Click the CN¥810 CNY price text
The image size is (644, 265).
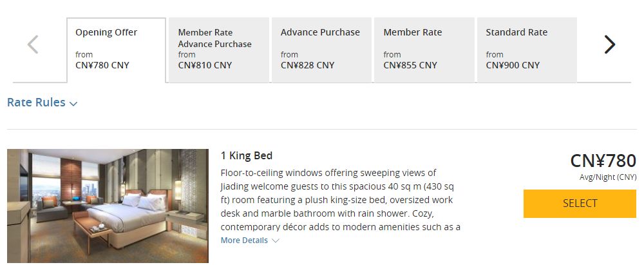[205, 65]
